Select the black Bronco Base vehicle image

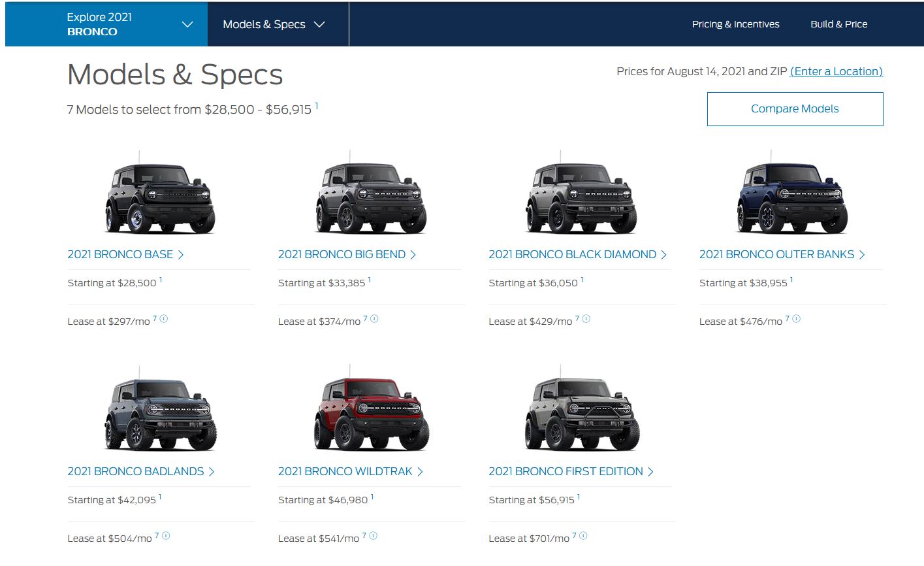[x=160, y=193]
